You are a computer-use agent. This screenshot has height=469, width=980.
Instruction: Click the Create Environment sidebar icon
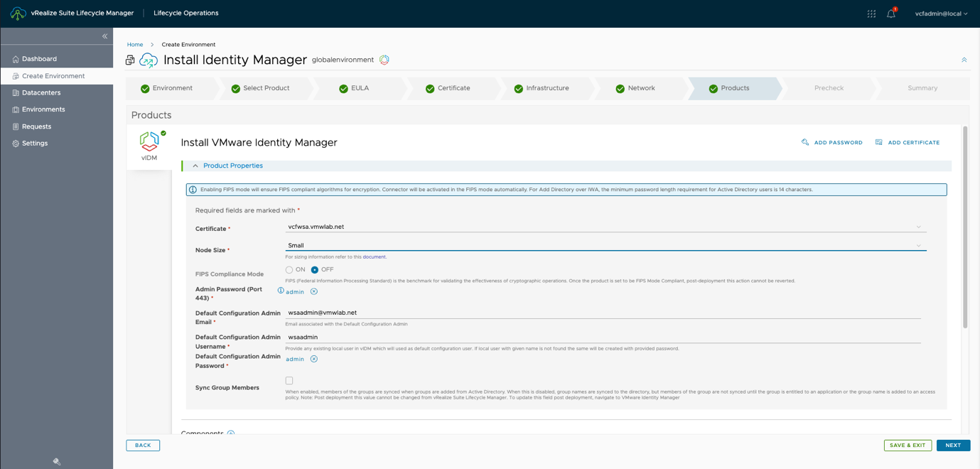point(16,76)
